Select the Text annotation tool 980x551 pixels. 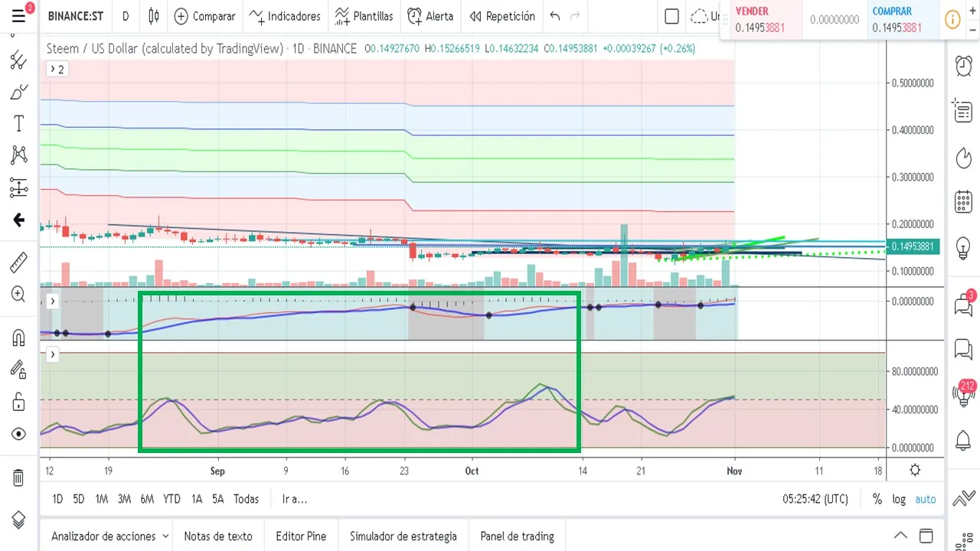pos(18,124)
